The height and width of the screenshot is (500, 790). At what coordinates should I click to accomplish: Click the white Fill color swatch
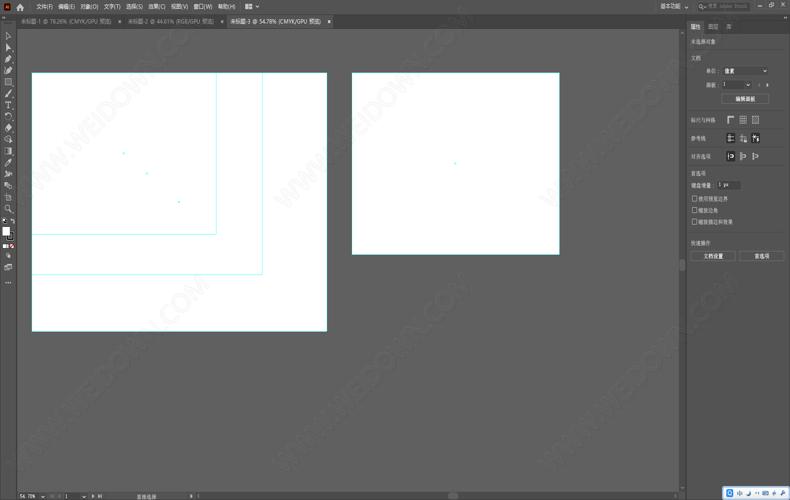click(6, 231)
